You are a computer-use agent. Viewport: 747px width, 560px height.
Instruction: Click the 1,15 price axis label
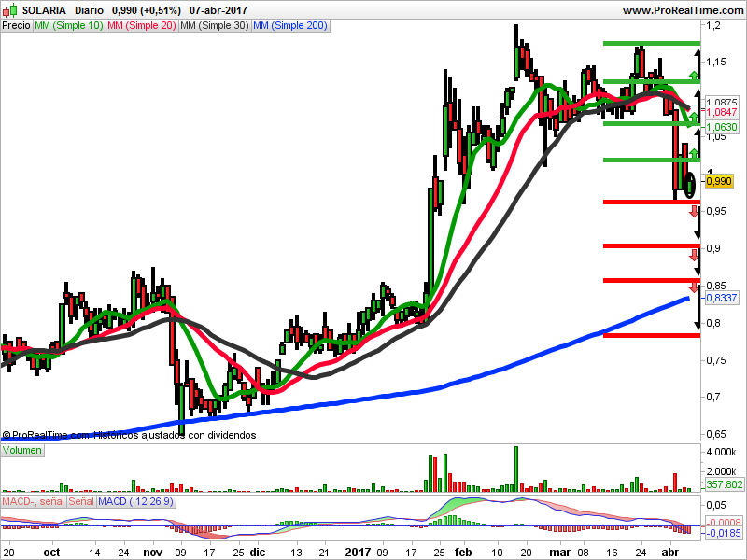(x=716, y=62)
